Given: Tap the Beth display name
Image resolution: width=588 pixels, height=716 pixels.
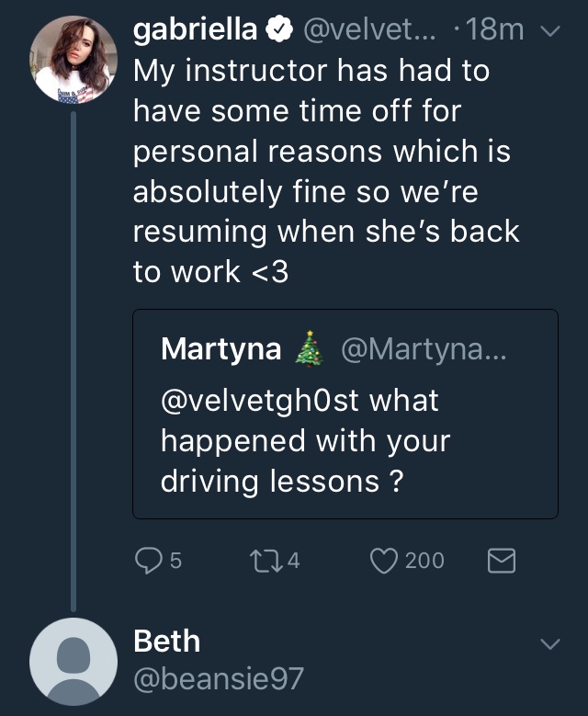Looking at the screenshot, I should coord(166,641).
